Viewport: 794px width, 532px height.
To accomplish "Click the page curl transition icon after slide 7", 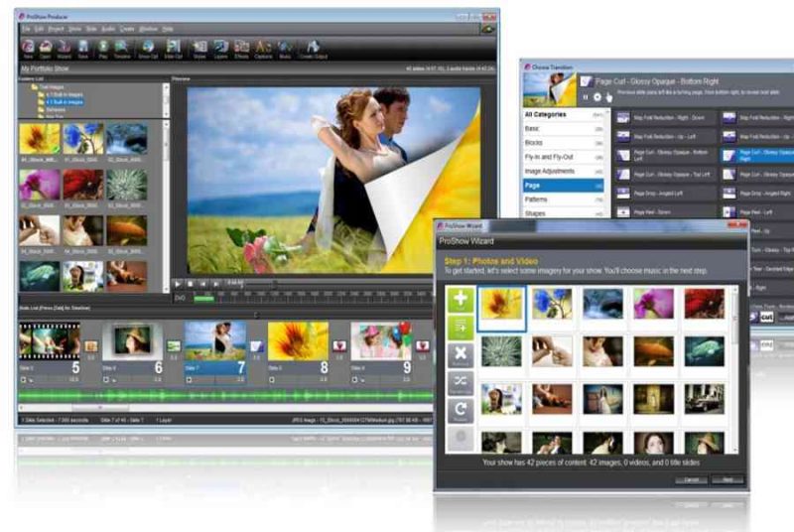I will 257,346.
